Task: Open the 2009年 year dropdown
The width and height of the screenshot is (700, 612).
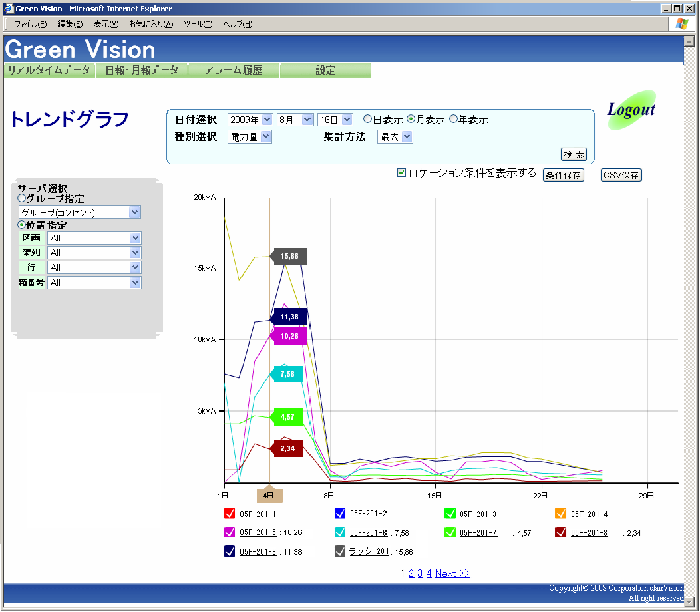Action: [250, 120]
